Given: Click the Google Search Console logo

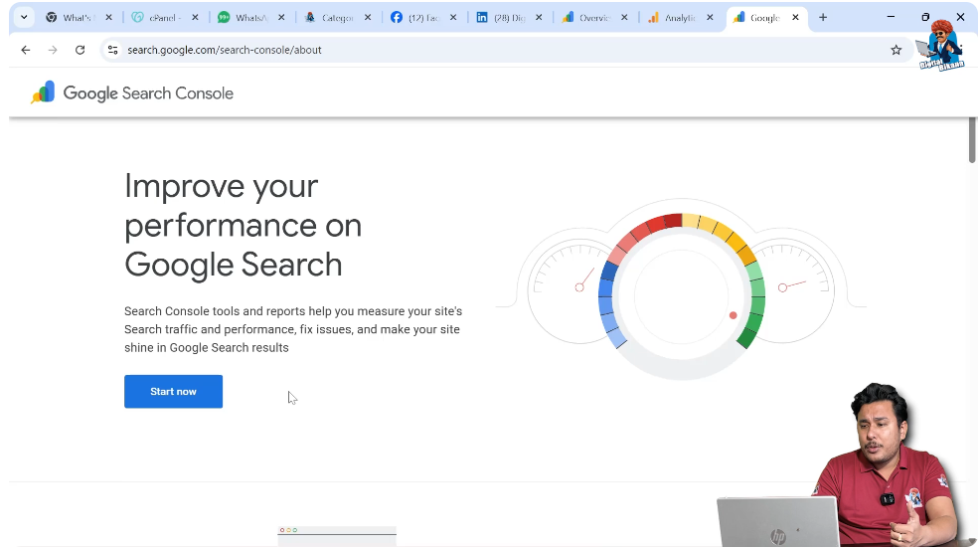Looking at the screenshot, I should tap(43, 92).
